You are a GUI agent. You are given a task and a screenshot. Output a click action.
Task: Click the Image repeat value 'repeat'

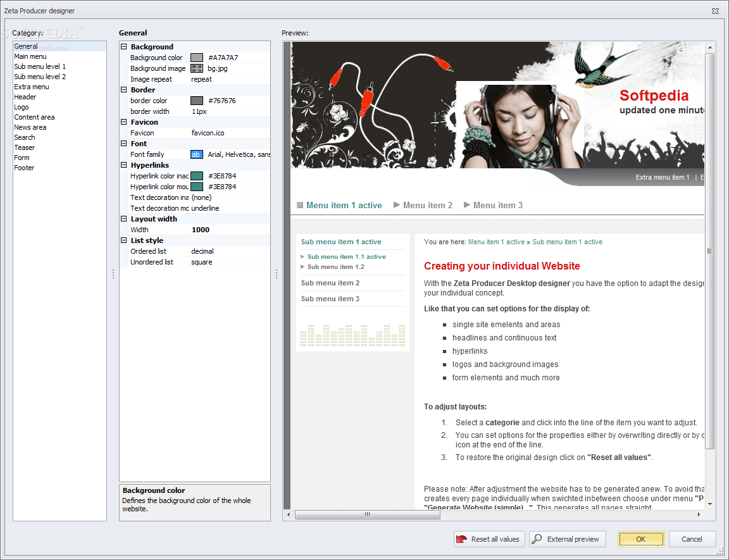pos(201,80)
